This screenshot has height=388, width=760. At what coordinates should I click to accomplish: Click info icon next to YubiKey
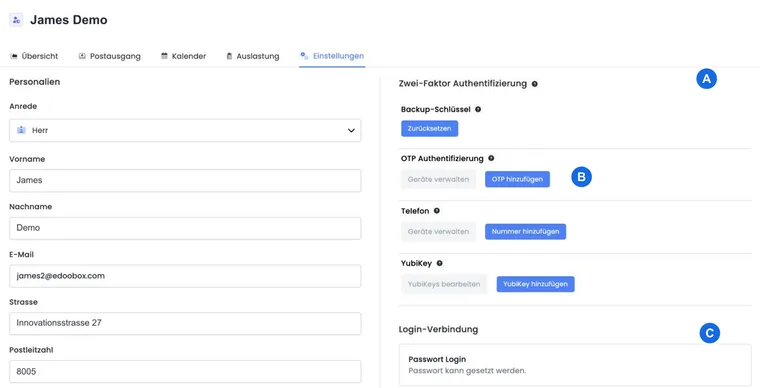440,264
